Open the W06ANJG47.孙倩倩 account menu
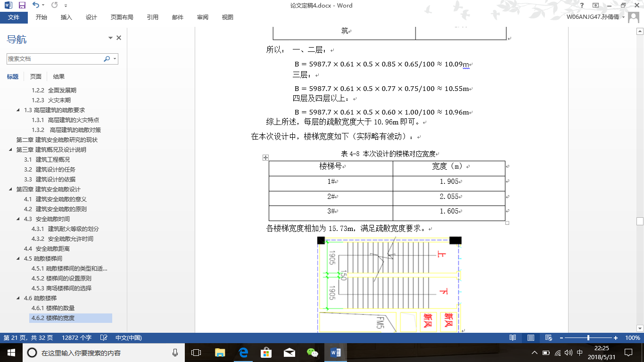 click(x=596, y=17)
